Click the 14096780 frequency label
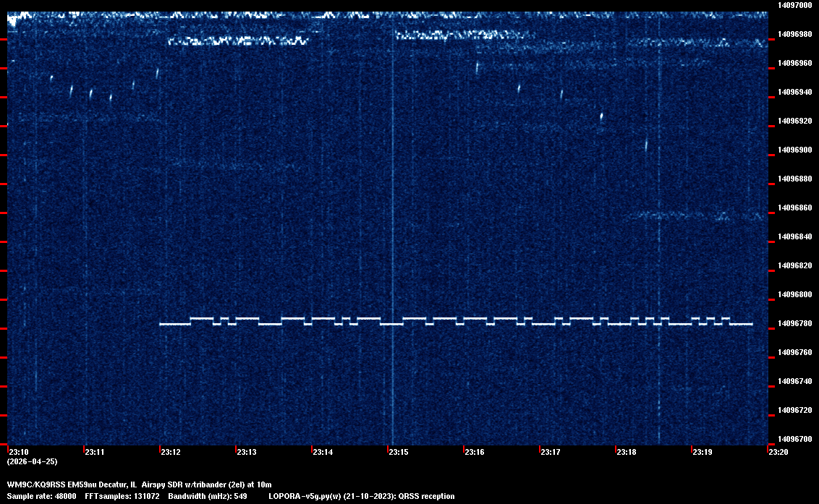 [794, 323]
